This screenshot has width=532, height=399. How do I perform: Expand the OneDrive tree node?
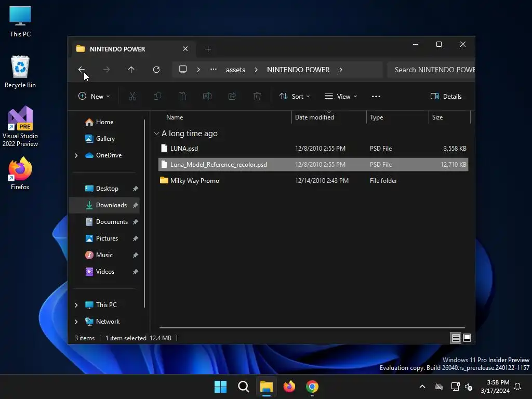pyautogui.click(x=76, y=155)
